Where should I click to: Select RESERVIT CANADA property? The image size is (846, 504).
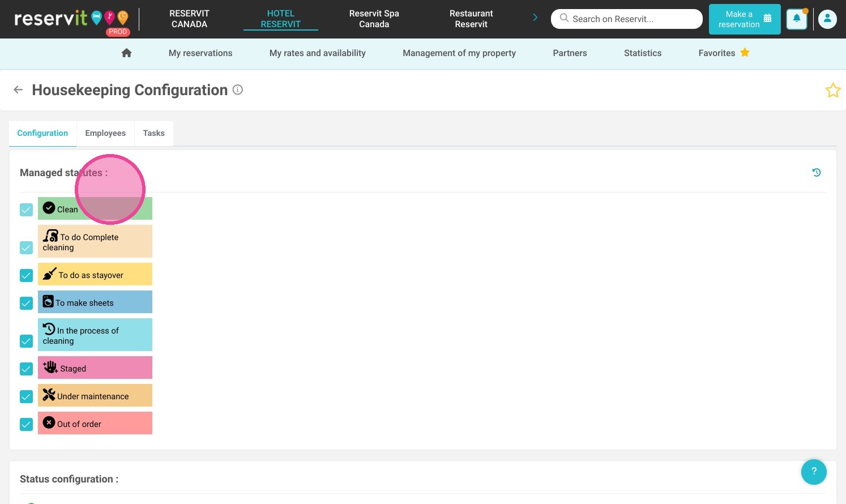pyautogui.click(x=189, y=19)
